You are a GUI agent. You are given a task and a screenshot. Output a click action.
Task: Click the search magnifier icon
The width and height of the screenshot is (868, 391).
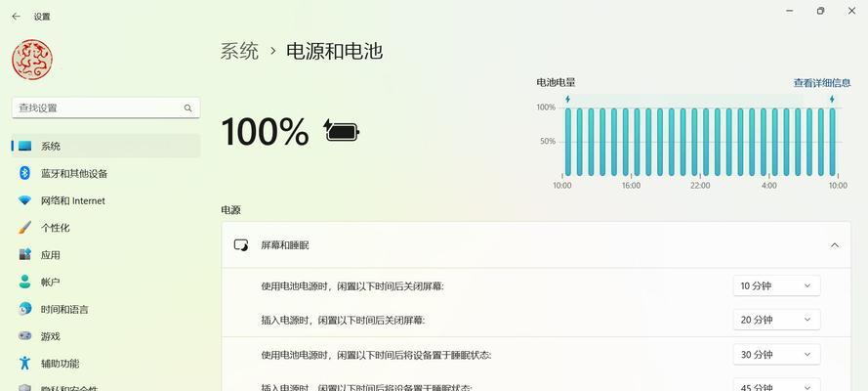(x=188, y=108)
